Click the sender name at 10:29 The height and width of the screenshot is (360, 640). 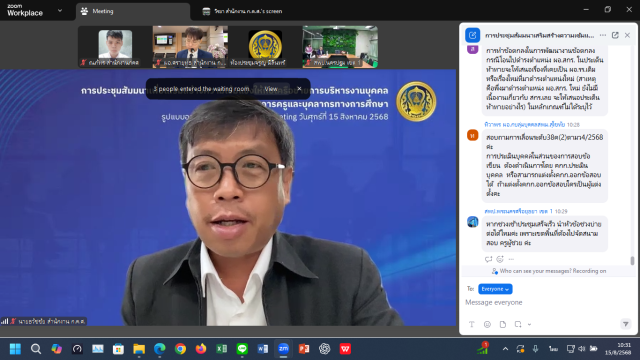518,211
